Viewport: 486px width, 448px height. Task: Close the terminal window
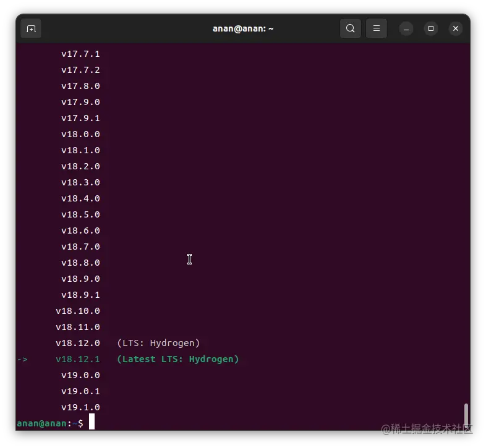tap(456, 28)
